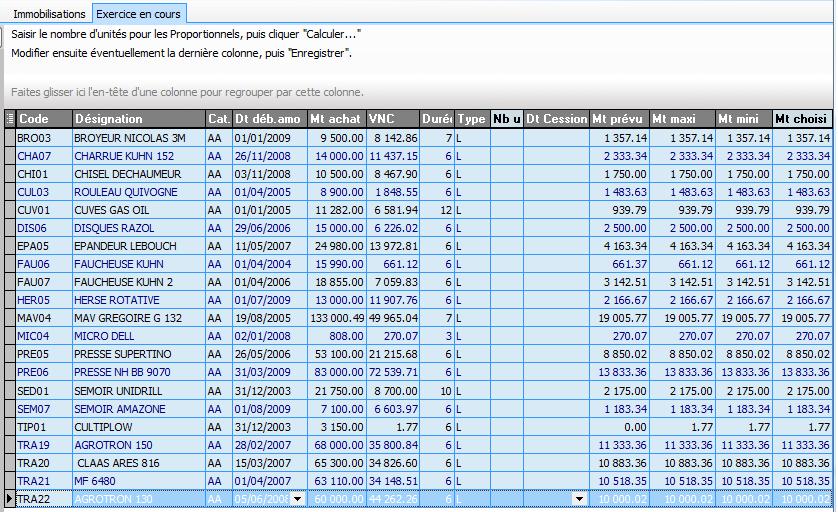
Task: Select the 24 980.00 purchase amount
Action: click(336, 246)
